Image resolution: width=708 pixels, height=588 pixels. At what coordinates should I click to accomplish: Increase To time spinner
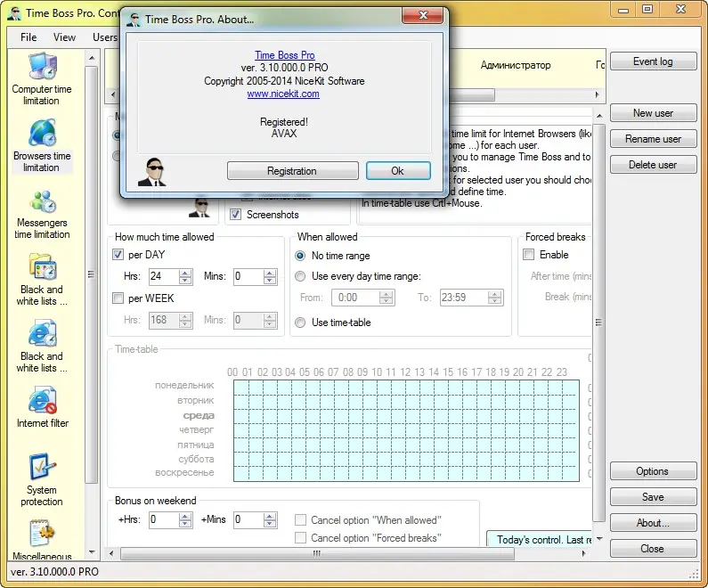click(x=494, y=293)
